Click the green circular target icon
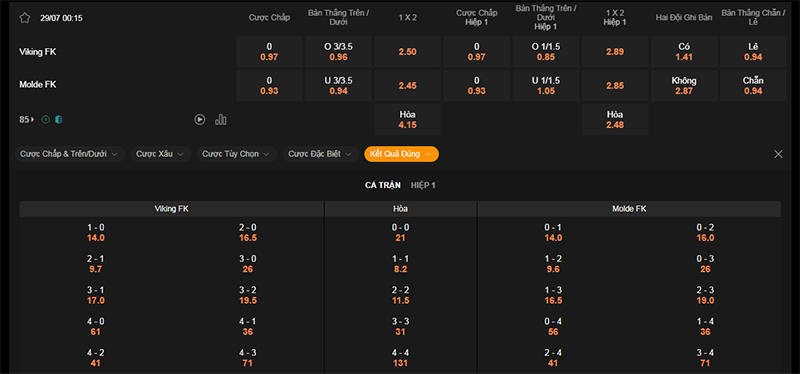 (x=45, y=119)
